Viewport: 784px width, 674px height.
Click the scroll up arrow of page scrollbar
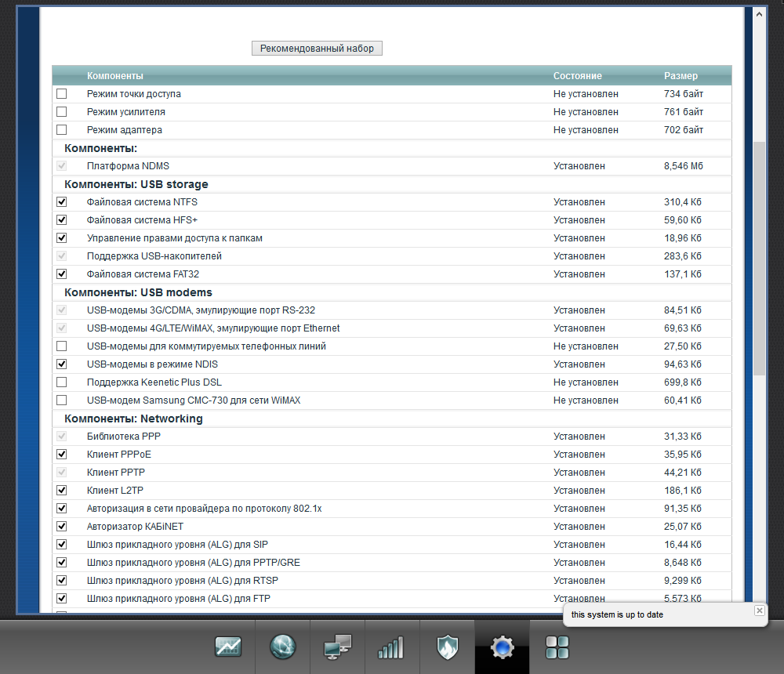pos(760,14)
